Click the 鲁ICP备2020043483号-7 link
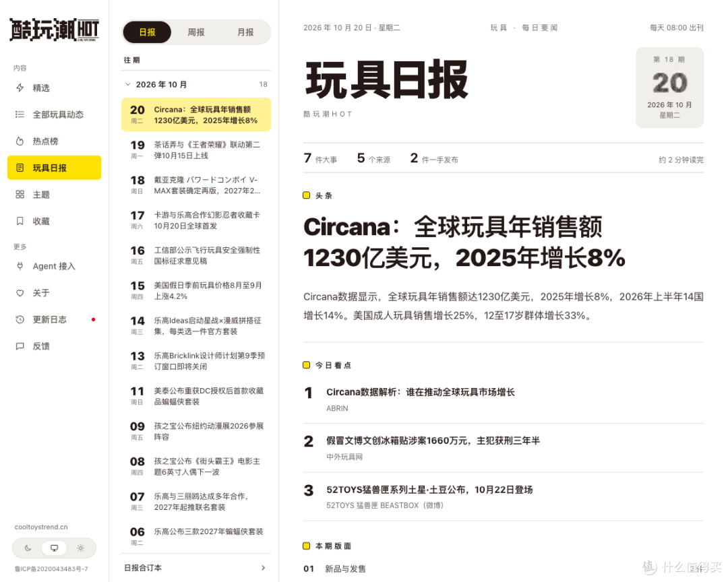Image resolution: width=728 pixels, height=582 pixels. (51, 569)
